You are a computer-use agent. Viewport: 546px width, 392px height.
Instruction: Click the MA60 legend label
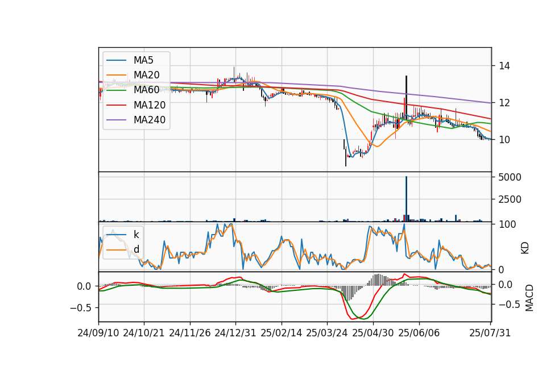coord(146,90)
